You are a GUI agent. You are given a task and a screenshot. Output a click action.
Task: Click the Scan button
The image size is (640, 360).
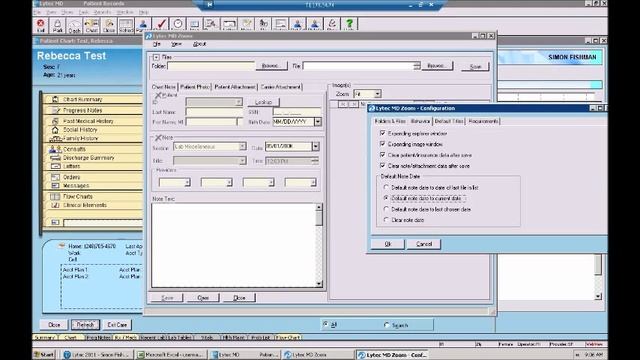(475, 67)
